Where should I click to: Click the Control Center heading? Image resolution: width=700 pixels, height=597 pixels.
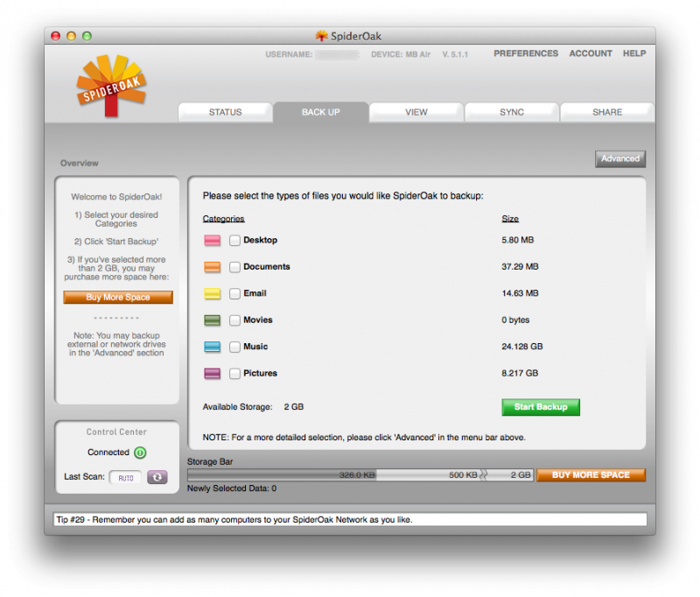(x=116, y=432)
